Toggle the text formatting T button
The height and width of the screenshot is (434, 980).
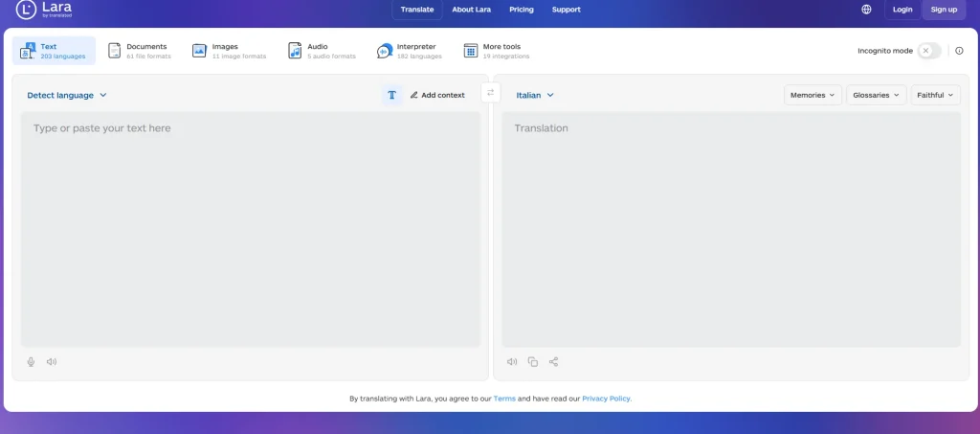391,95
